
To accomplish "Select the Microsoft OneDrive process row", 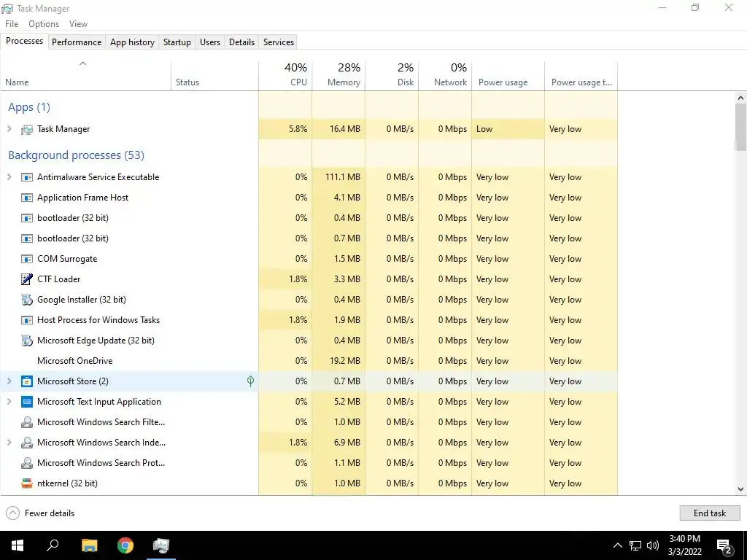I will click(309, 361).
